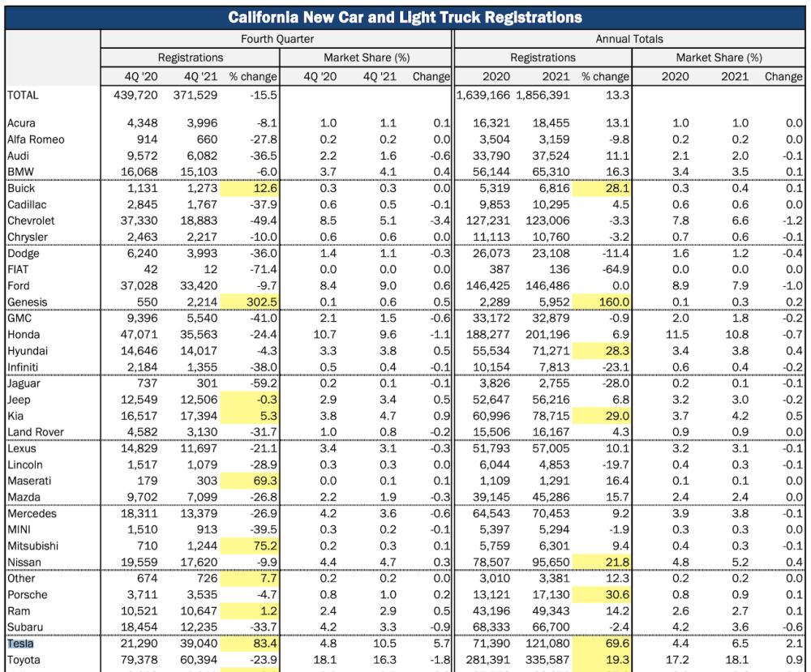Click the Subaru row label
Screen dimensions: 811x672
(25, 627)
